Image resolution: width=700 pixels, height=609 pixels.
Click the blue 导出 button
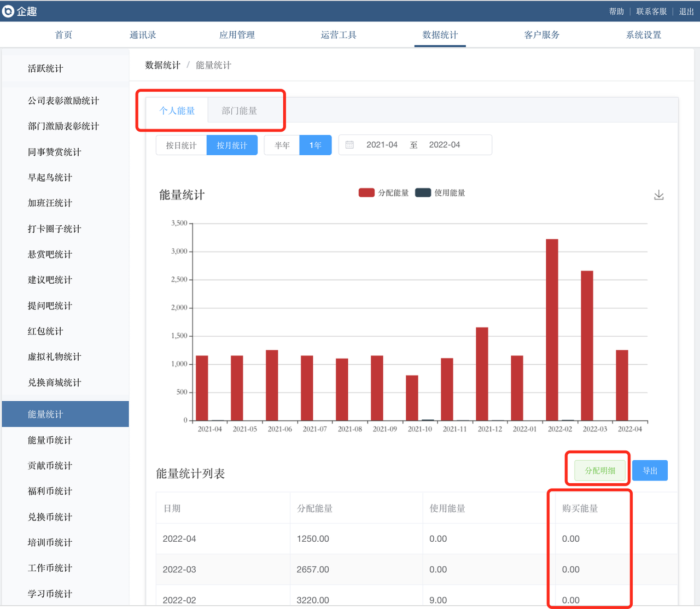click(650, 471)
